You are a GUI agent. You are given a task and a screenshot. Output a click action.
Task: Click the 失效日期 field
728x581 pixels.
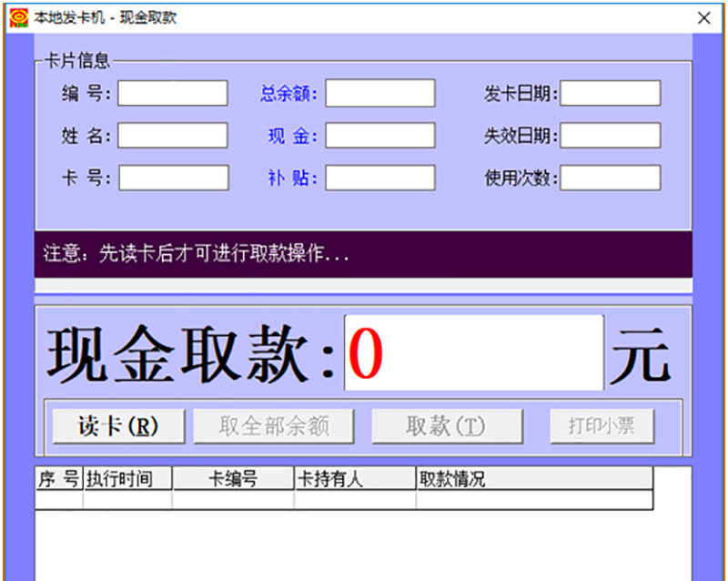610,136
